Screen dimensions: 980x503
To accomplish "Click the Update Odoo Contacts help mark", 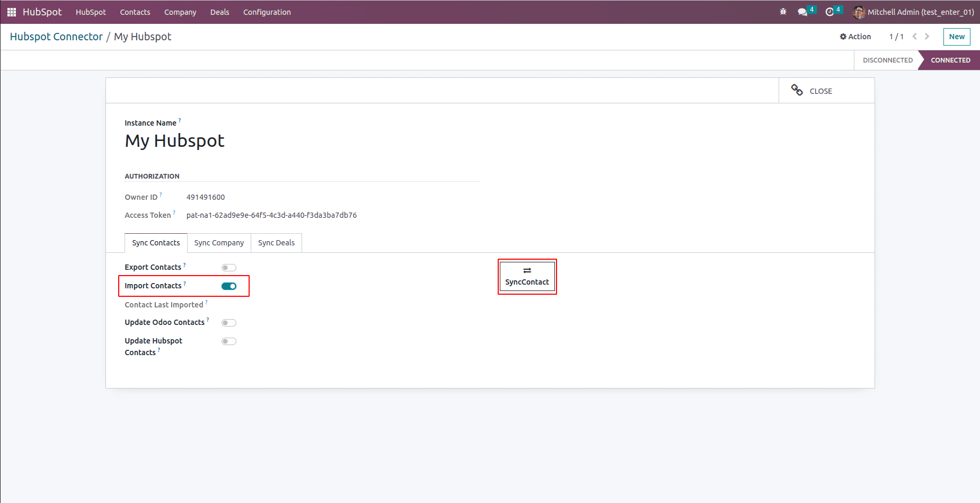I will pos(208,319).
